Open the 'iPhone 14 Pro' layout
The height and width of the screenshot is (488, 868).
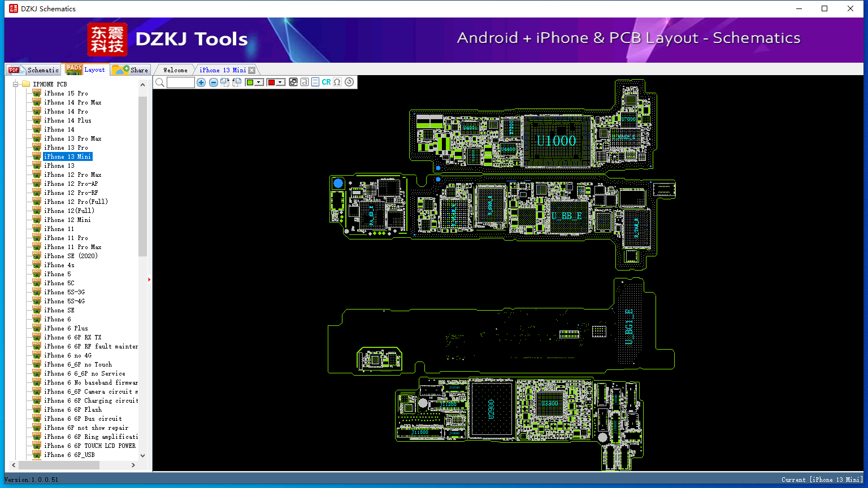pyautogui.click(x=66, y=111)
